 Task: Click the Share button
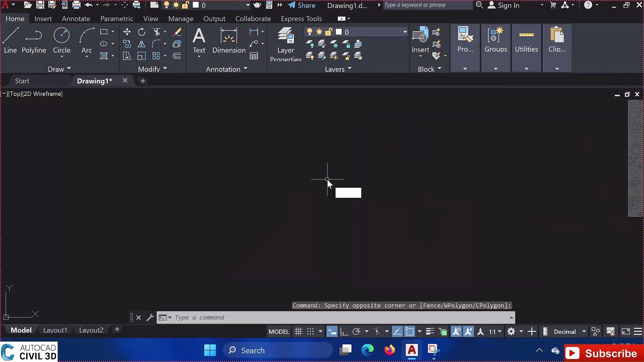tap(301, 5)
